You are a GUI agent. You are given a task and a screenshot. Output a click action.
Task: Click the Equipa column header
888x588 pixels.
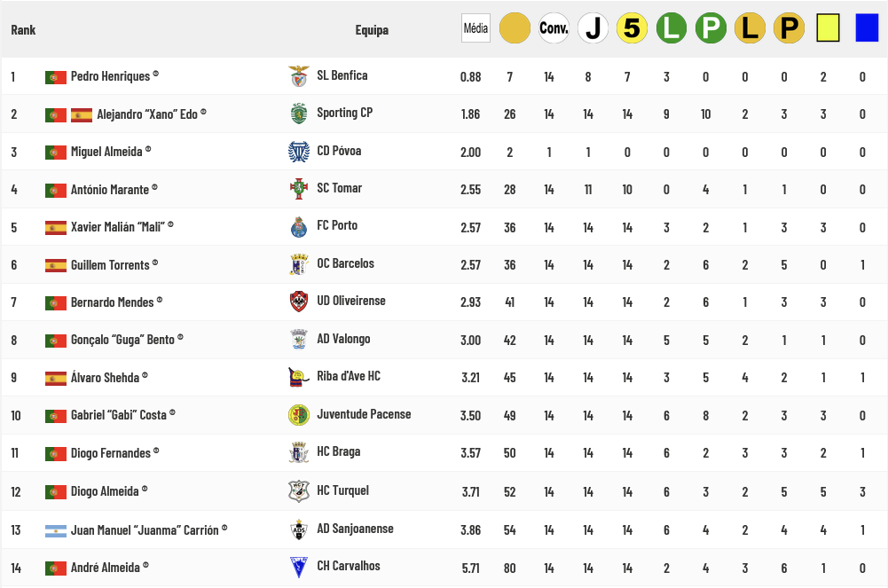(372, 30)
